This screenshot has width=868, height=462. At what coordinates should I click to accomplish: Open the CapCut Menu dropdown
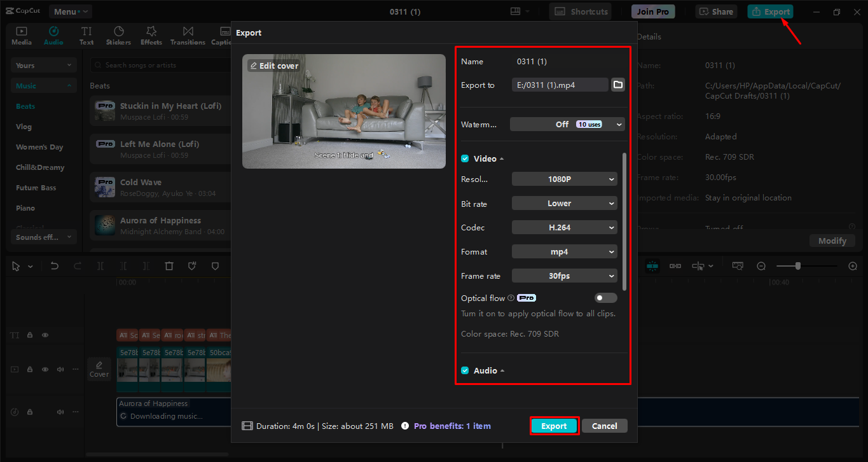click(71, 11)
